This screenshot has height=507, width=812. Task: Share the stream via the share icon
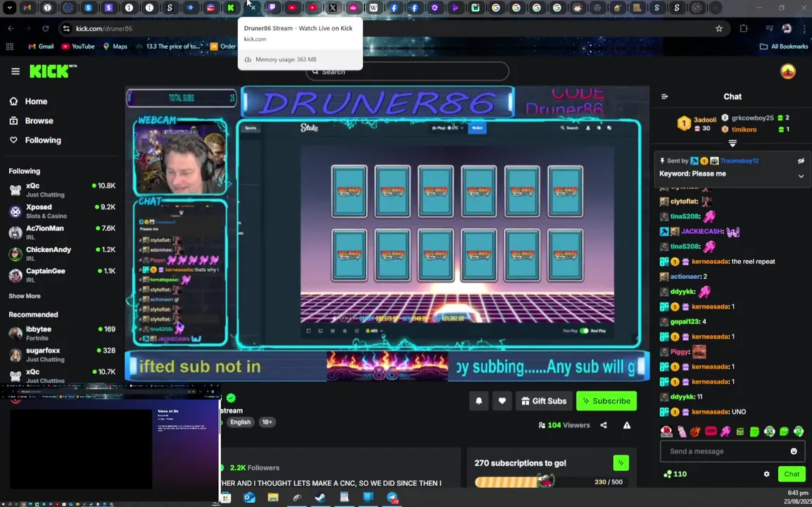pyautogui.click(x=603, y=425)
